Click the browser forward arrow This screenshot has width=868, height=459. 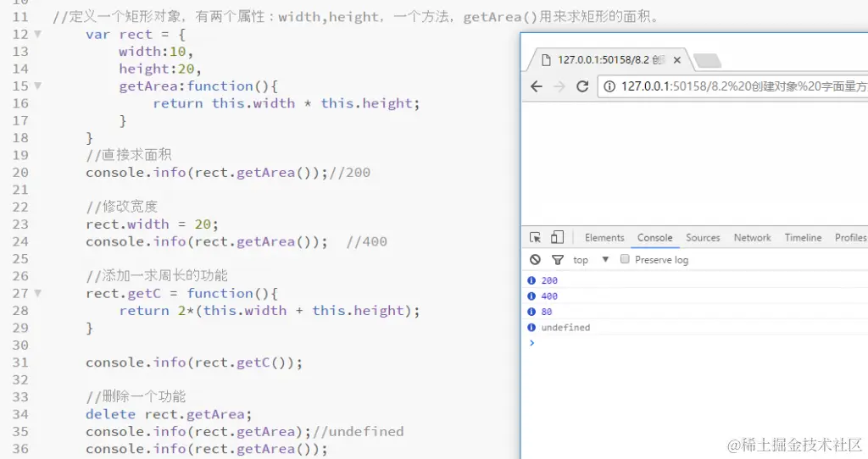559,86
